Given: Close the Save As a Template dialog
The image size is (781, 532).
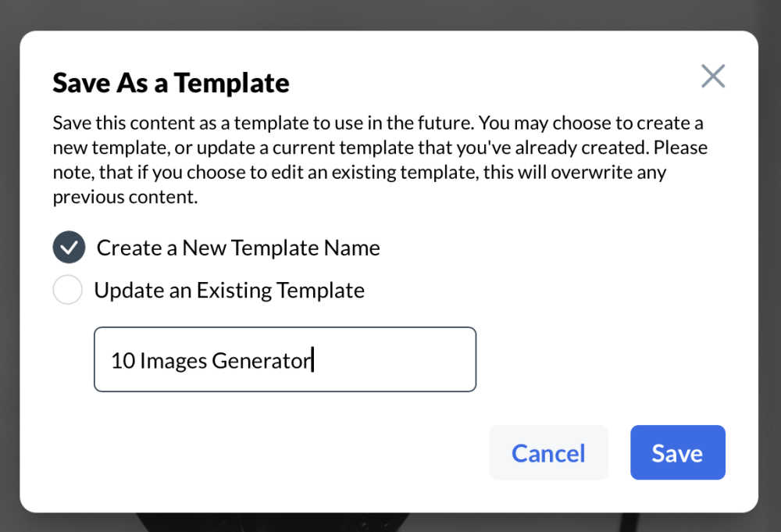Looking at the screenshot, I should tap(712, 77).
